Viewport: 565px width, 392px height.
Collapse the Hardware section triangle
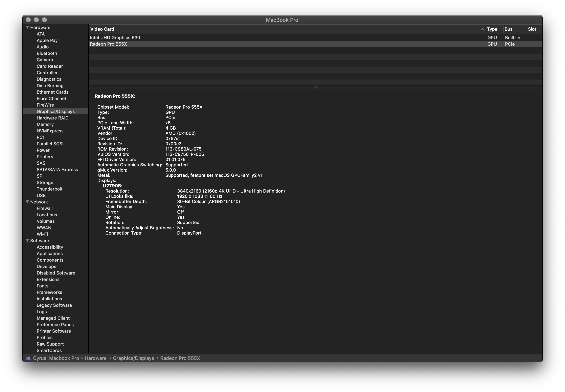pyautogui.click(x=27, y=27)
